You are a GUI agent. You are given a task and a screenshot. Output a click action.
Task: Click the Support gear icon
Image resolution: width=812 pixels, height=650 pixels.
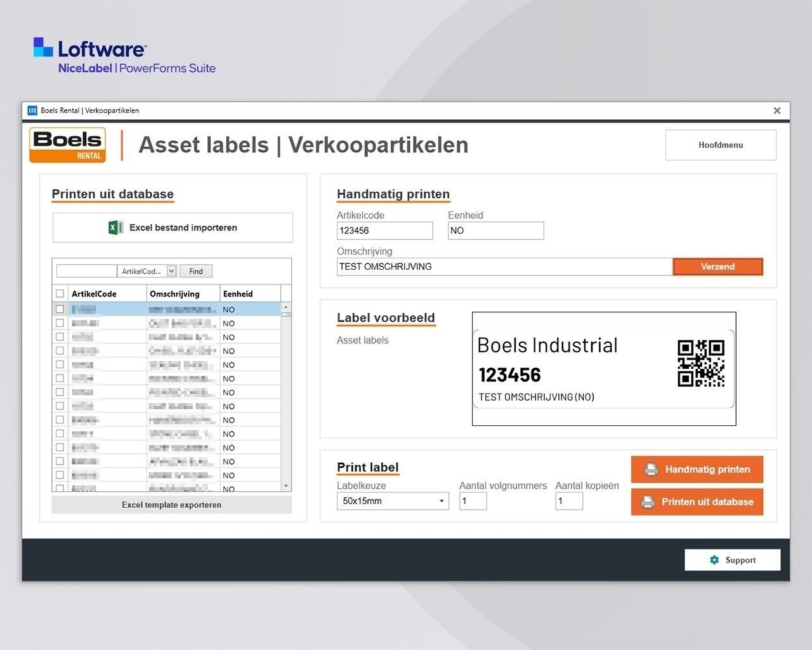tap(714, 560)
